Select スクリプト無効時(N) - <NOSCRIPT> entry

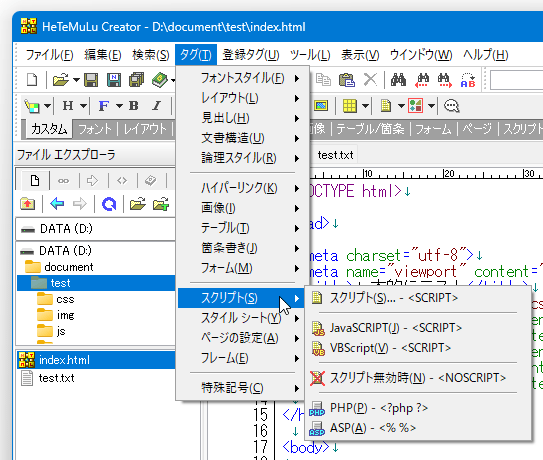418,378
